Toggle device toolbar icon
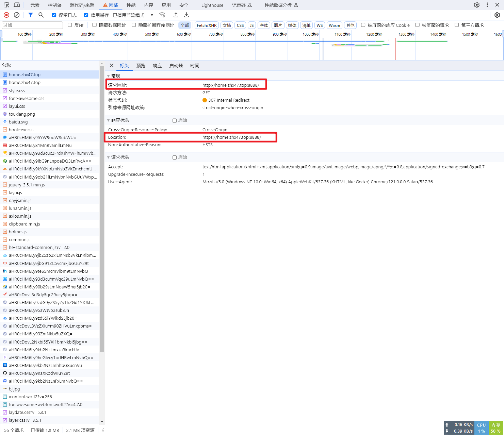Image resolution: width=504 pixels, height=435 pixels. 17,5
